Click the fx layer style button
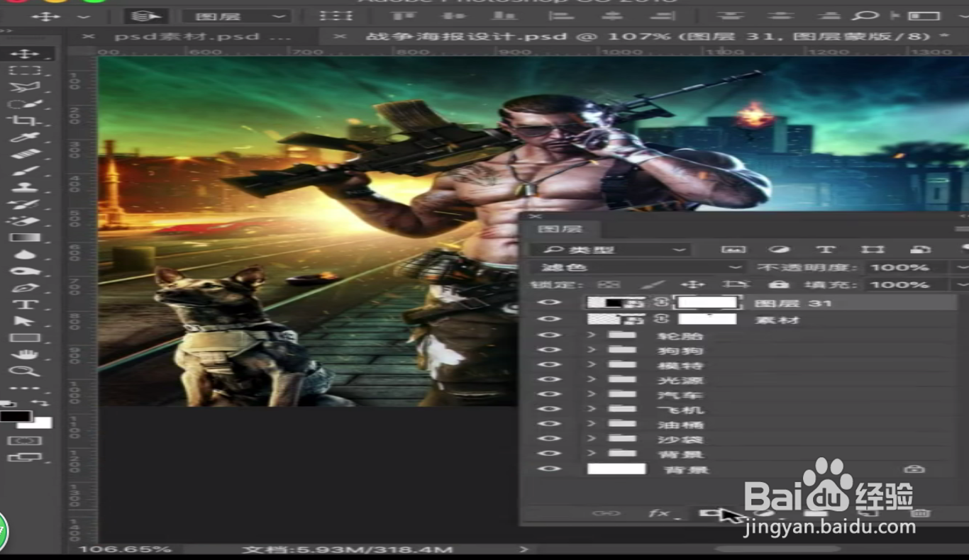The image size is (969, 560). (x=659, y=513)
